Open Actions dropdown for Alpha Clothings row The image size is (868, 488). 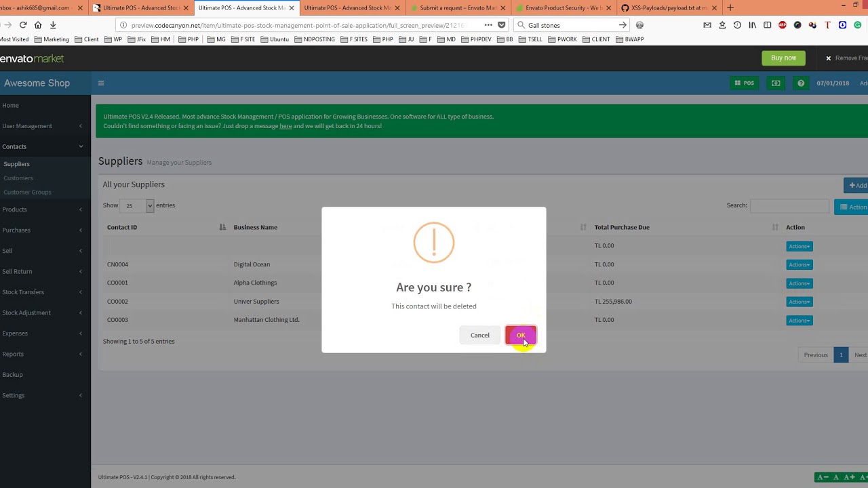pos(800,283)
